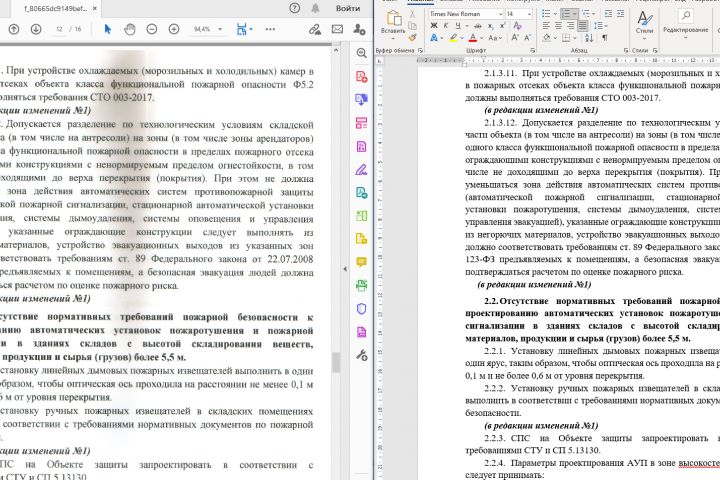The height and width of the screenshot is (480, 720).
Task: Decrease paragraph indent in Word
Action: tap(608, 14)
